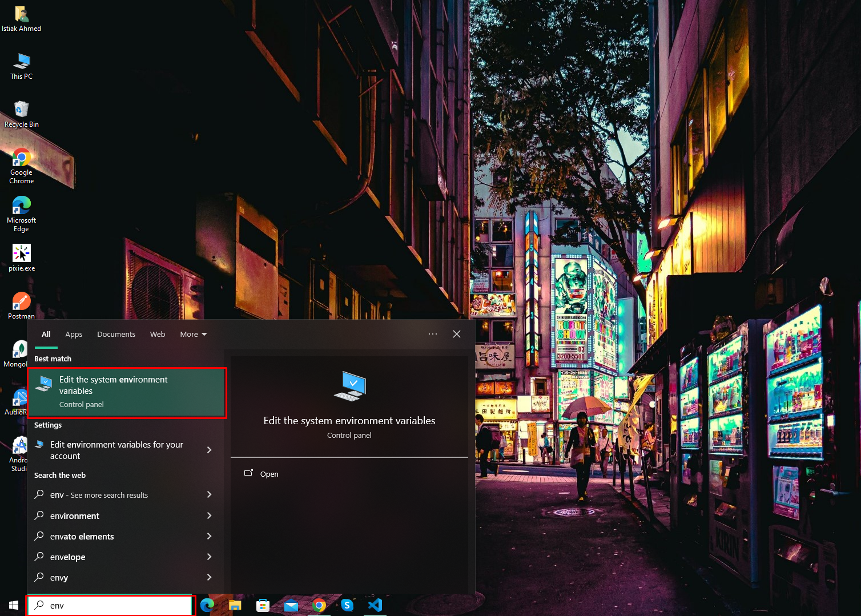Switch to the Documents search tab
The width and height of the screenshot is (861, 616).
point(116,334)
